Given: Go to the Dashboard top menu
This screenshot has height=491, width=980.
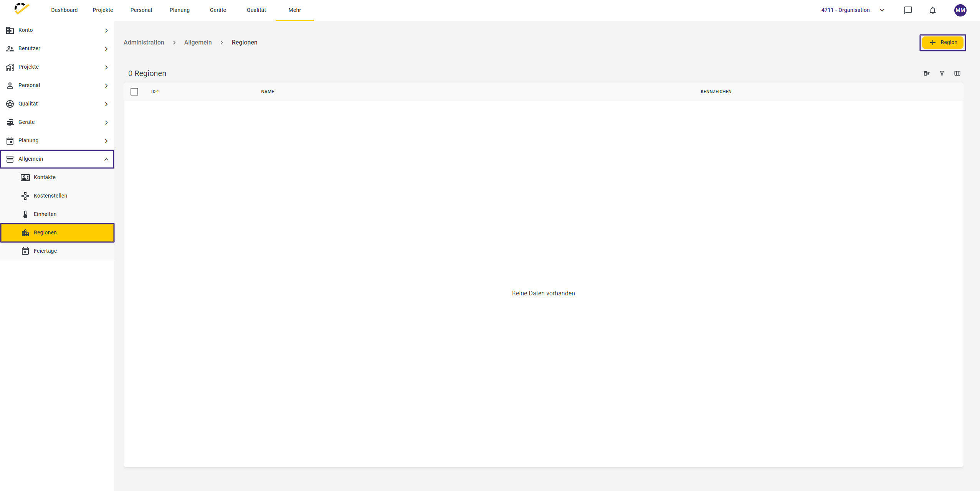Looking at the screenshot, I should click(64, 10).
